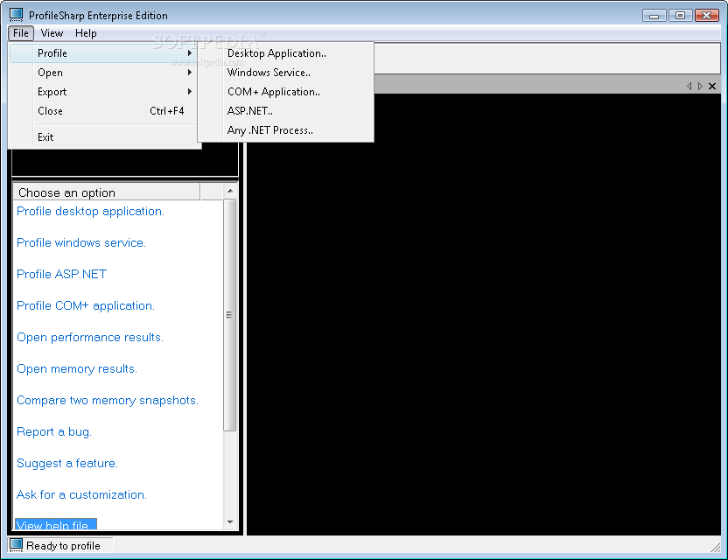Click Profile windows service link
The height and width of the screenshot is (560, 728).
(81, 243)
